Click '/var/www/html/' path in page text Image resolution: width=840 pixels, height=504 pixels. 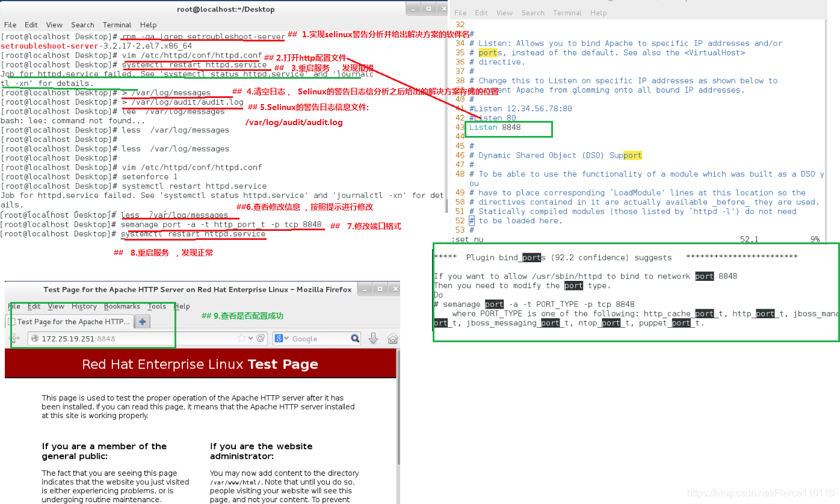tap(235, 482)
